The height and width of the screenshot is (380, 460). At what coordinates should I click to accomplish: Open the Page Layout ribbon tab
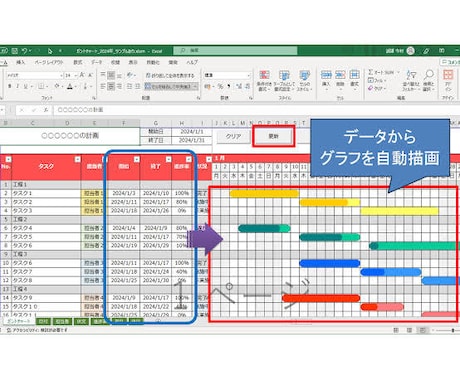click(49, 62)
